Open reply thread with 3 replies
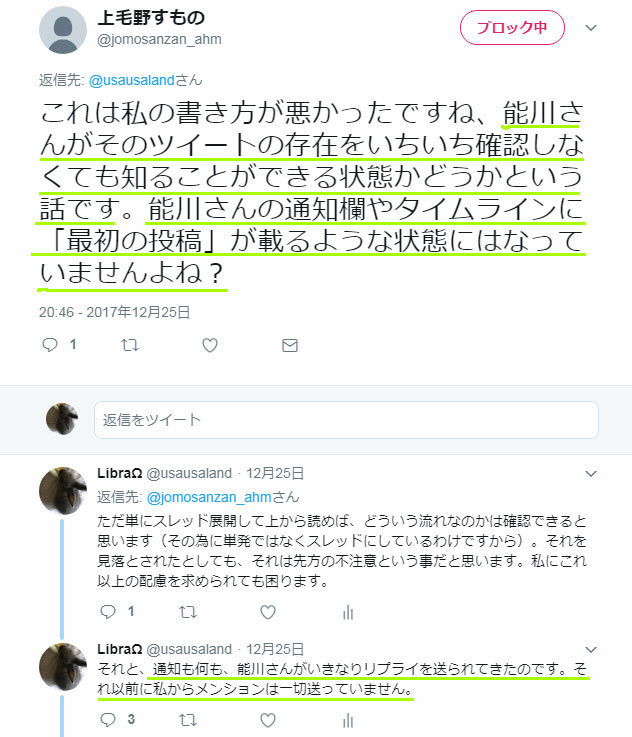Image resolution: width=632 pixels, height=737 pixels. (x=108, y=720)
